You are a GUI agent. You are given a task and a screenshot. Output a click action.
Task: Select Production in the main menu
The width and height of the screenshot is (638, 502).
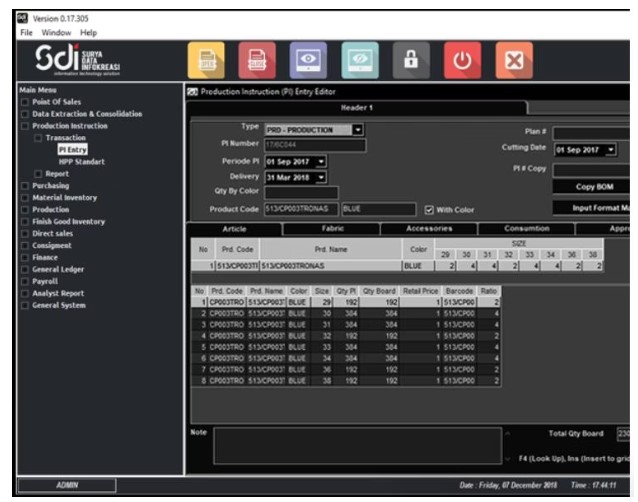click(x=50, y=210)
